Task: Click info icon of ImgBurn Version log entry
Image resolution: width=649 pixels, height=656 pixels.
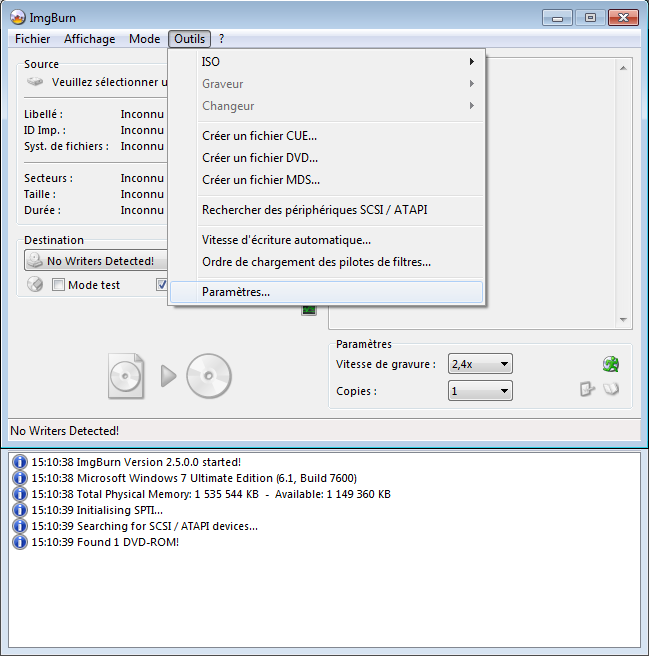Action: pos(20,462)
